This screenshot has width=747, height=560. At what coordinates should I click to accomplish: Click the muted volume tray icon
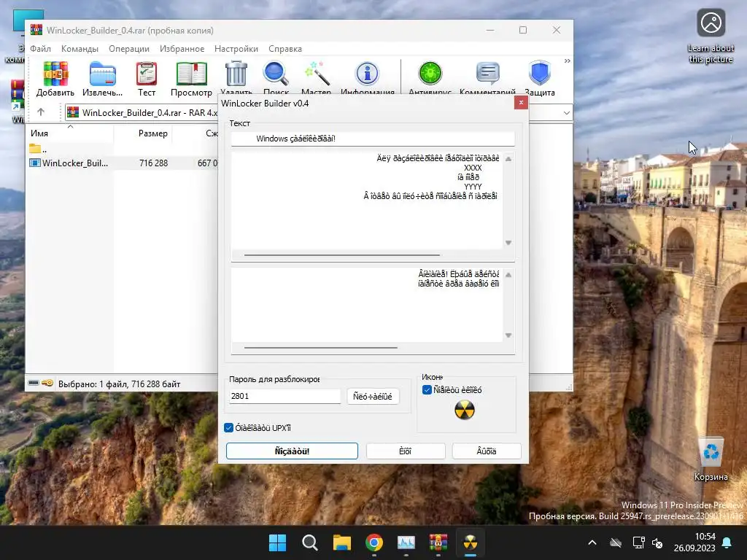coord(657,542)
